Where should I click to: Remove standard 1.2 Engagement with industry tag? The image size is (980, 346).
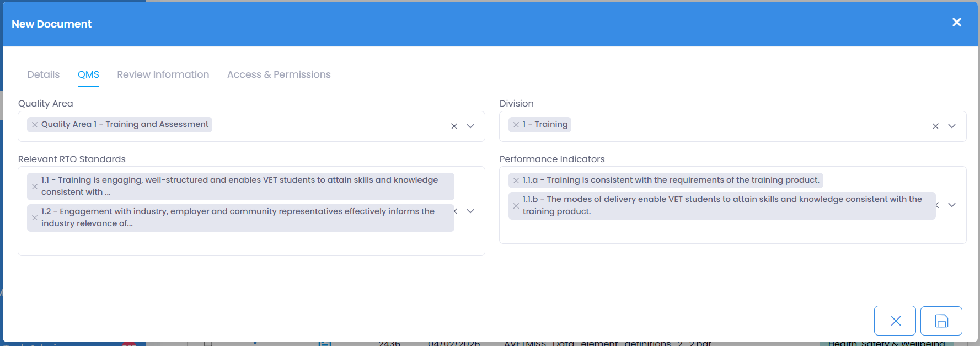[x=35, y=218]
